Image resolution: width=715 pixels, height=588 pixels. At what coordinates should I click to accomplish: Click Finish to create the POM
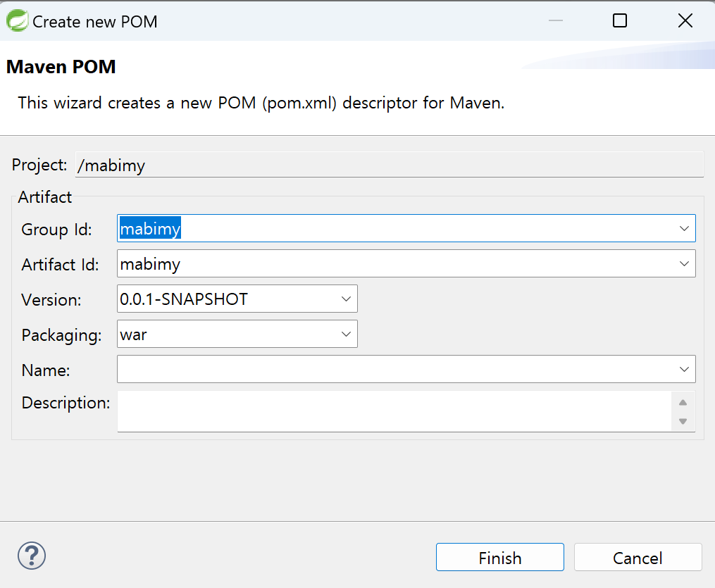click(499, 557)
